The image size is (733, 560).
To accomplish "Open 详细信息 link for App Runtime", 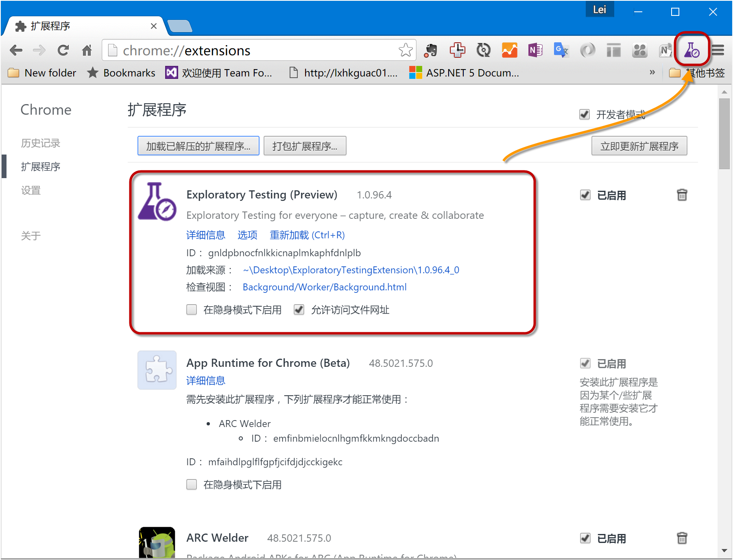I will point(206,381).
